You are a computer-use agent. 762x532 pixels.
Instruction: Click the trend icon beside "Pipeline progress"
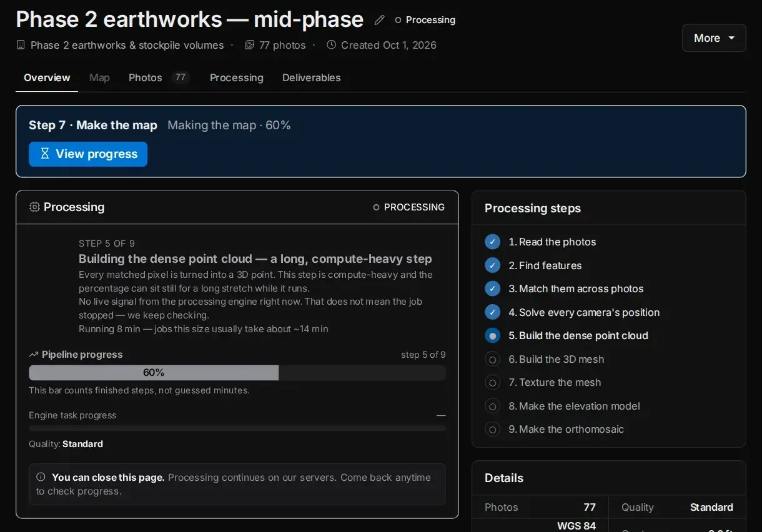(x=34, y=355)
